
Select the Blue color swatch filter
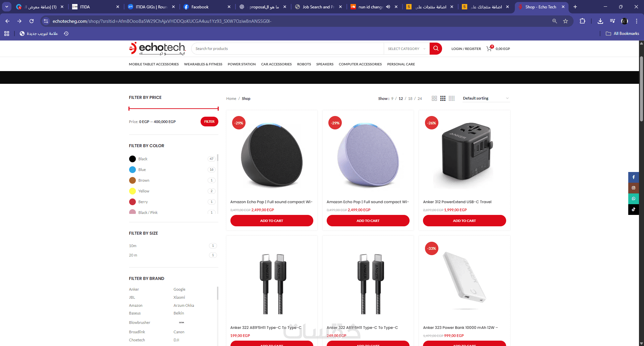click(x=132, y=170)
